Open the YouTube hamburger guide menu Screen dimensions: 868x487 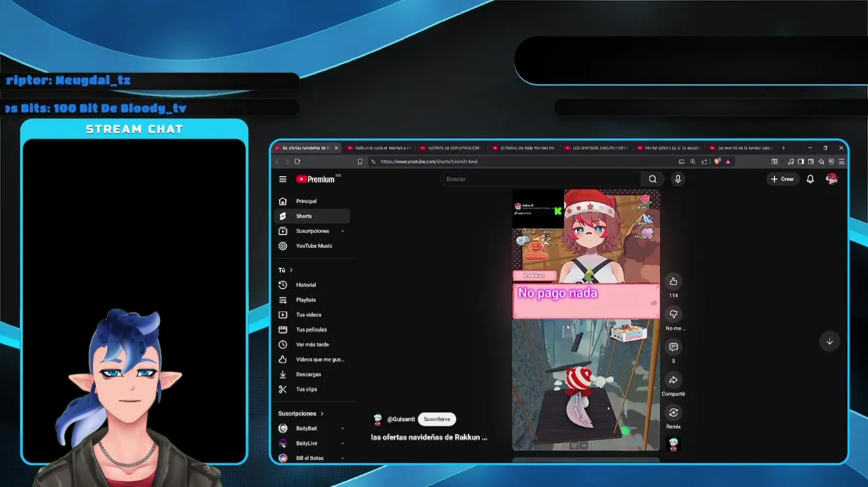[x=283, y=179]
